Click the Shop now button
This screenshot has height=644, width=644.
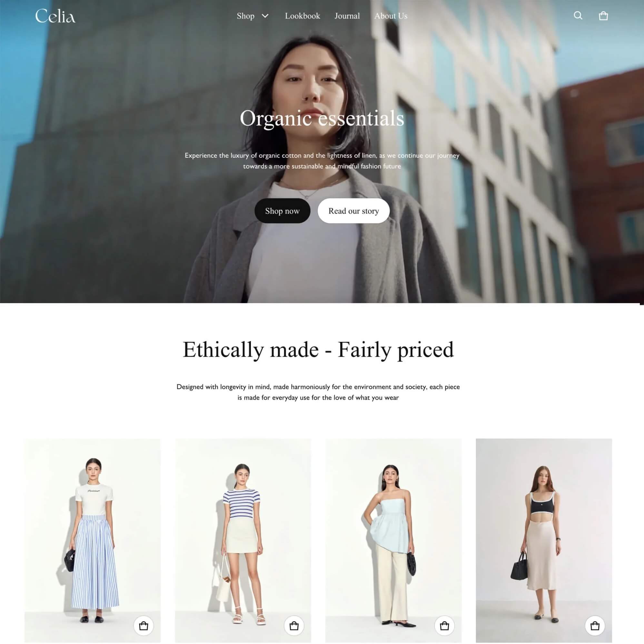click(x=282, y=211)
